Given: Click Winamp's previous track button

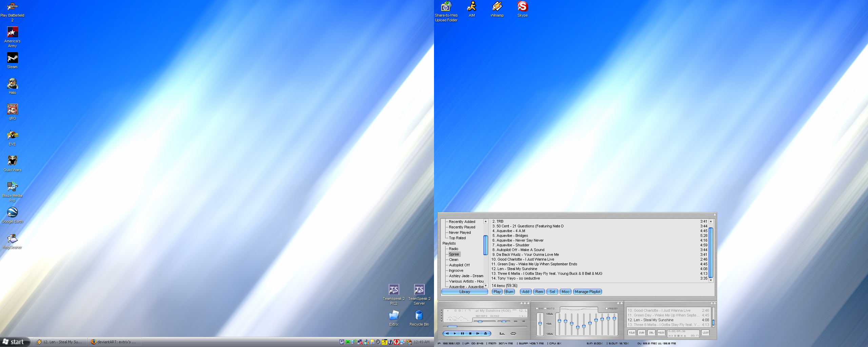Looking at the screenshot, I should (447, 333).
